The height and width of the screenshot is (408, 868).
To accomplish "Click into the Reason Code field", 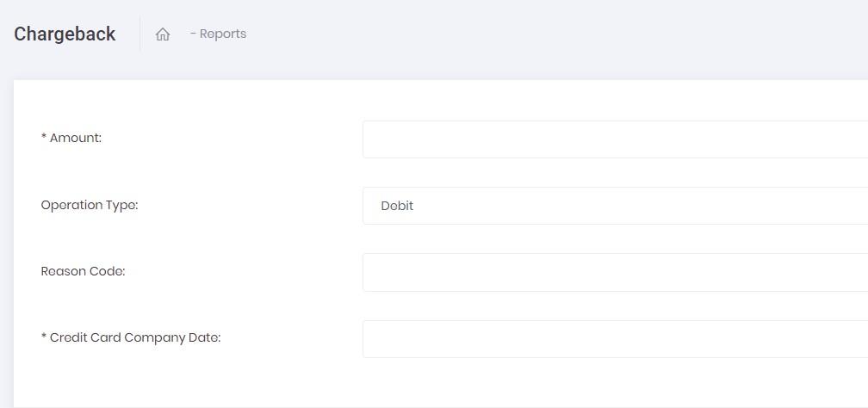I will [615, 272].
